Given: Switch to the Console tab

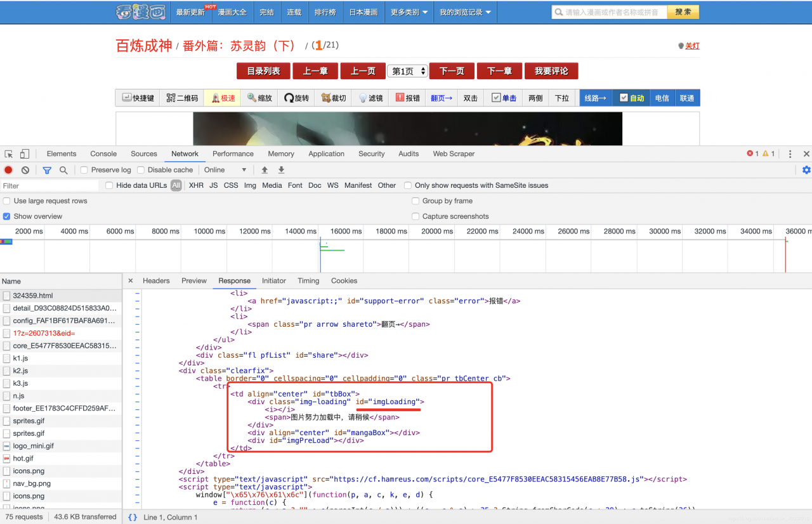Looking at the screenshot, I should [103, 154].
